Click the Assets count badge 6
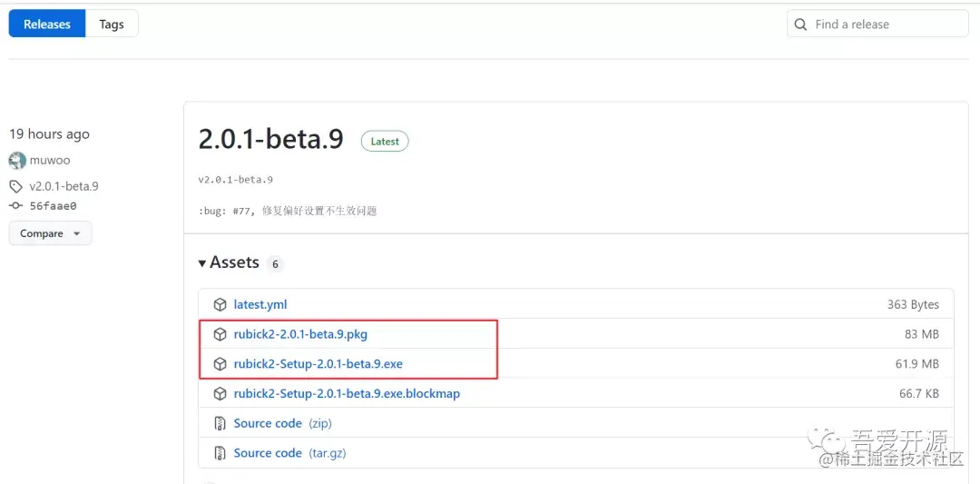The height and width of the screenshot is (484, 980). point(275,264)
